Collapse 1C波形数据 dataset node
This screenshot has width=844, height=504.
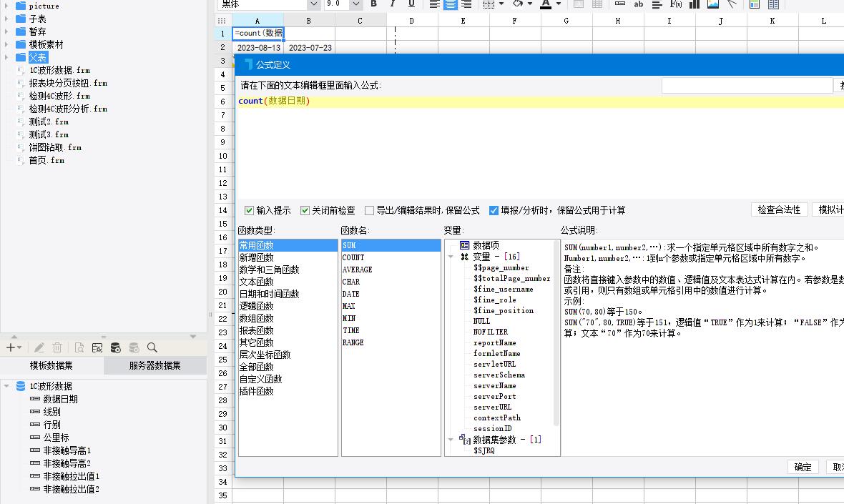click(x=6, y=385)
